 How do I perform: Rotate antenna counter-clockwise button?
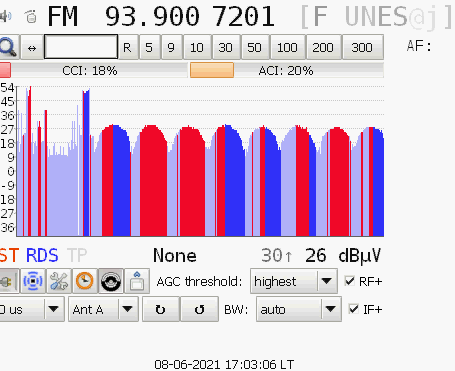point(199,309)
